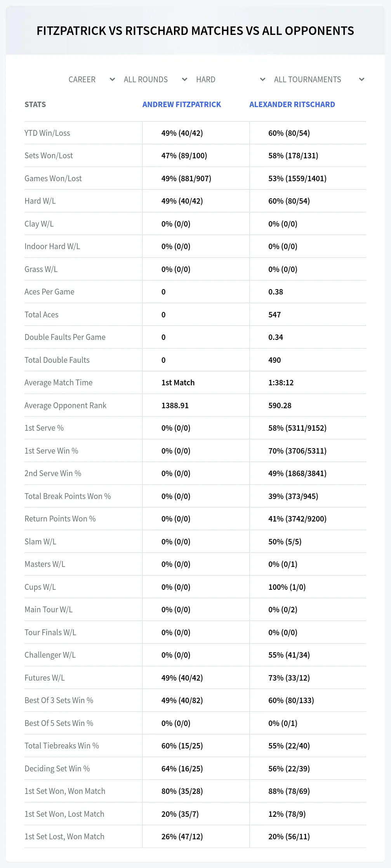
Task: Click chevron arrow beside ALL ROUNDS
Action: 185,80
